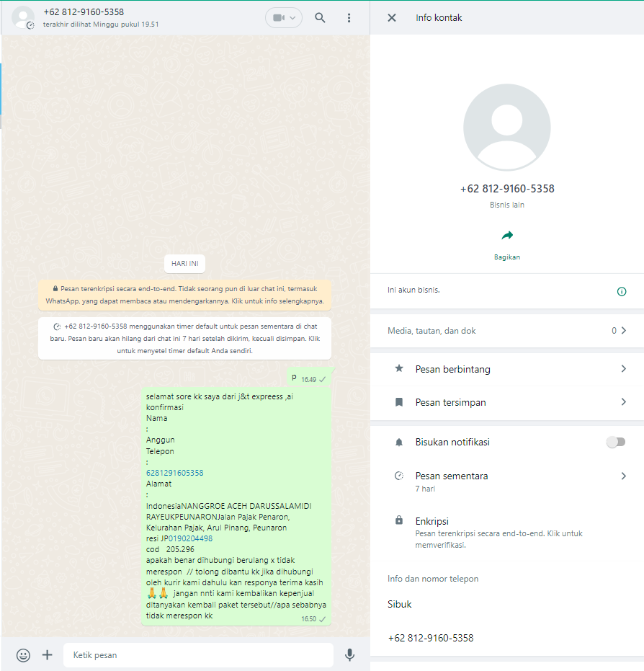644x671 pixels.
Task: Record a voice message with microphone
Action: [x=350, y=654]
